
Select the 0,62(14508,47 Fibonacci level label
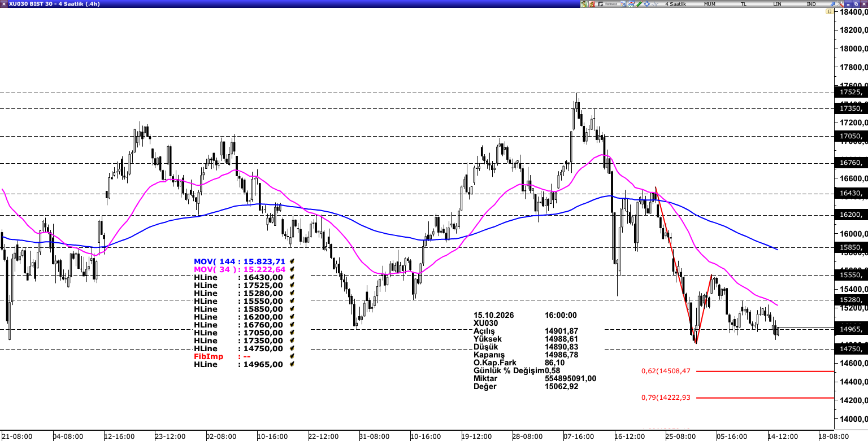[x=666, y=371]
